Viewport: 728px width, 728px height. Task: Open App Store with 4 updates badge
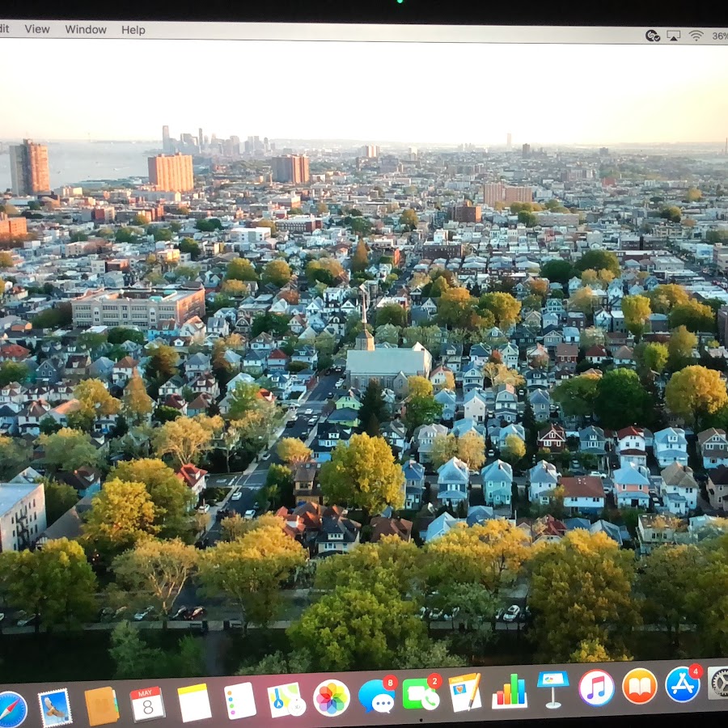(684, 684)
